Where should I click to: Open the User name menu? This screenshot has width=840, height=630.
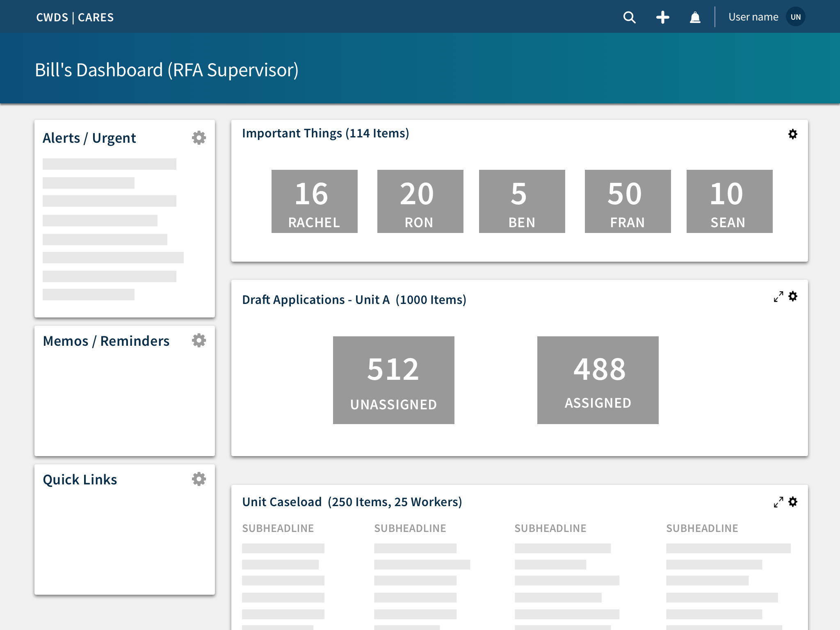coord(753,17)
